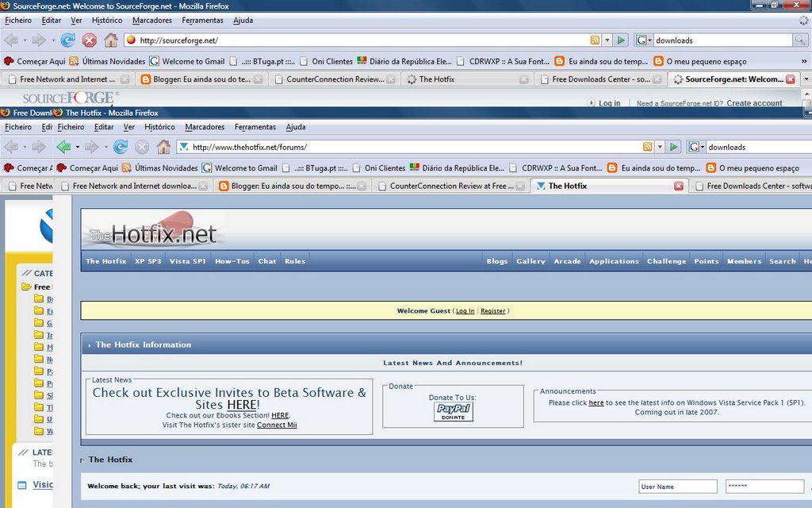Click the Register link in Welcome Guest bar
Image resolution: width=812 pixels, height=508 pixels.
pyautogui.click(x=493, y=311)
